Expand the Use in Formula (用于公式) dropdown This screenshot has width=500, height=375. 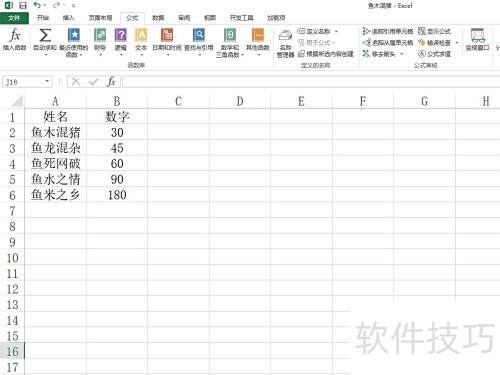pos(333,43)
